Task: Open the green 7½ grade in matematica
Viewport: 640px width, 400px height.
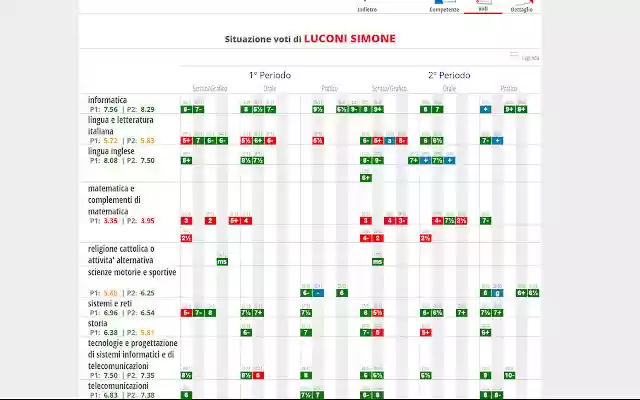Action: point(449,221)
